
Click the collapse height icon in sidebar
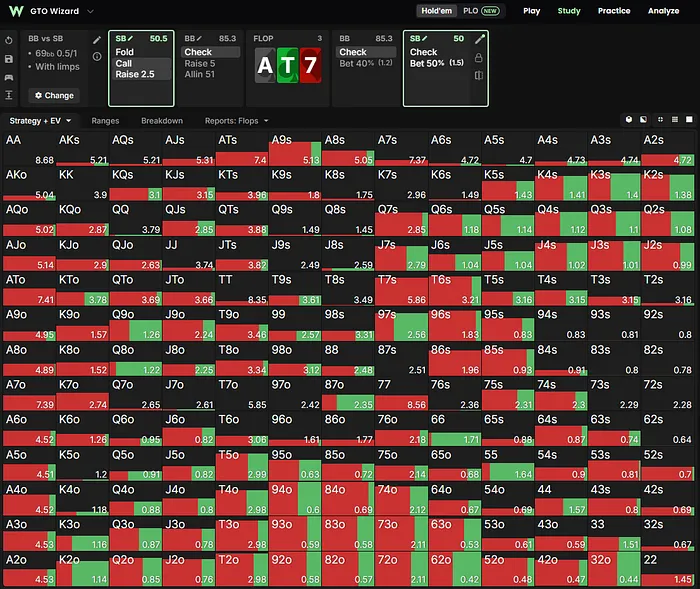[x=8, y=95]
